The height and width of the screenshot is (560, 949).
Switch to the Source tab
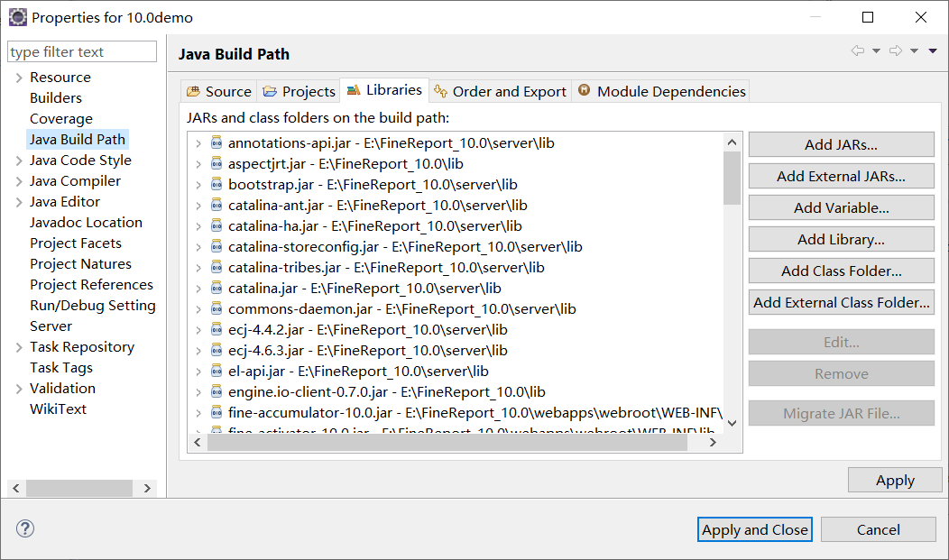click(x=218, y=91)
